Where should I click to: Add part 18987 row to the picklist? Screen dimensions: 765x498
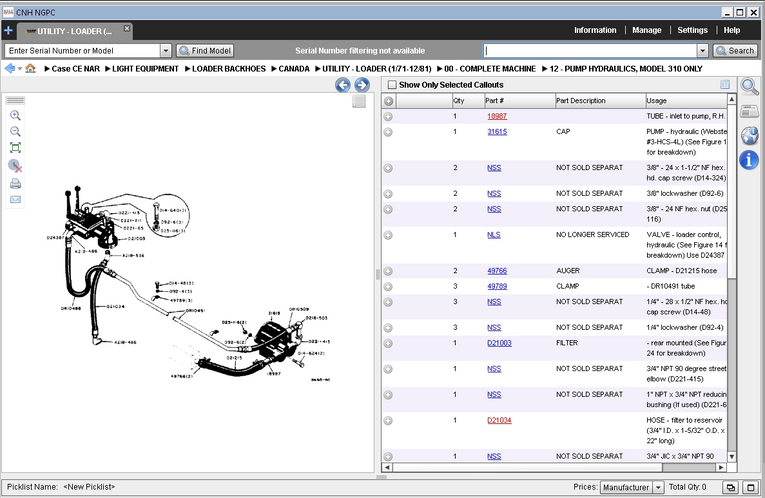388,116
